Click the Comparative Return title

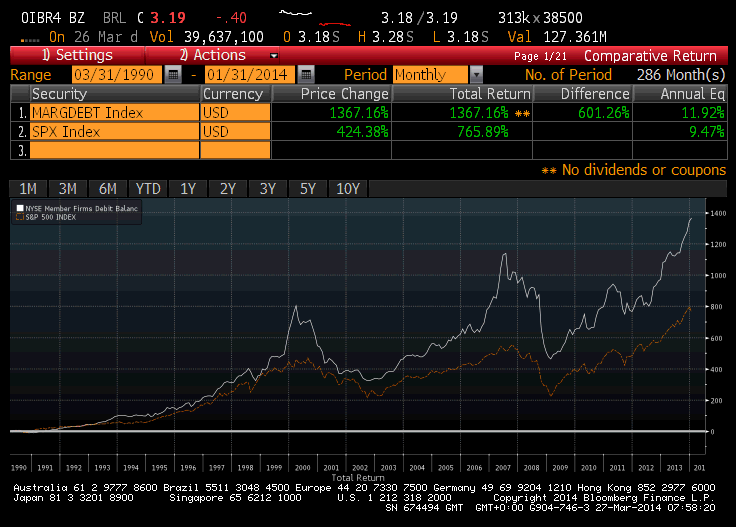click(650, 56)
